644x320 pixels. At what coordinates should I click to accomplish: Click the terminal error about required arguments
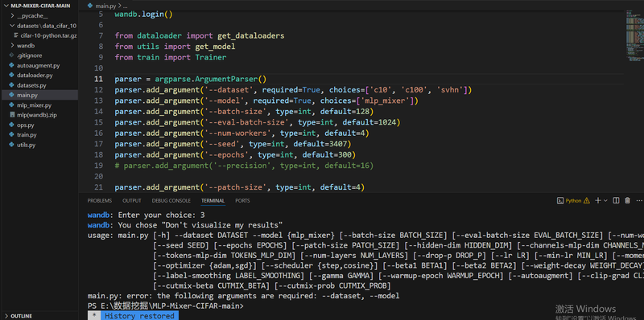243,295
